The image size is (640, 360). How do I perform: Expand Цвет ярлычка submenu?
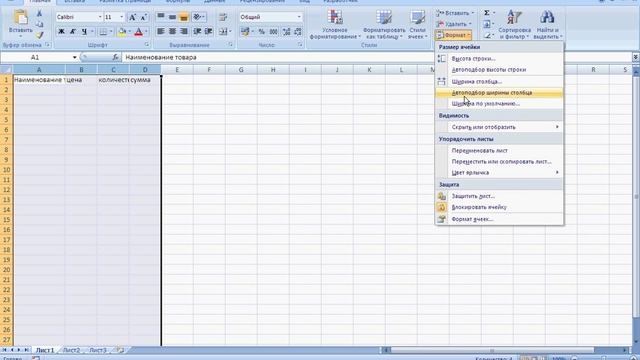tap(500, 173)
